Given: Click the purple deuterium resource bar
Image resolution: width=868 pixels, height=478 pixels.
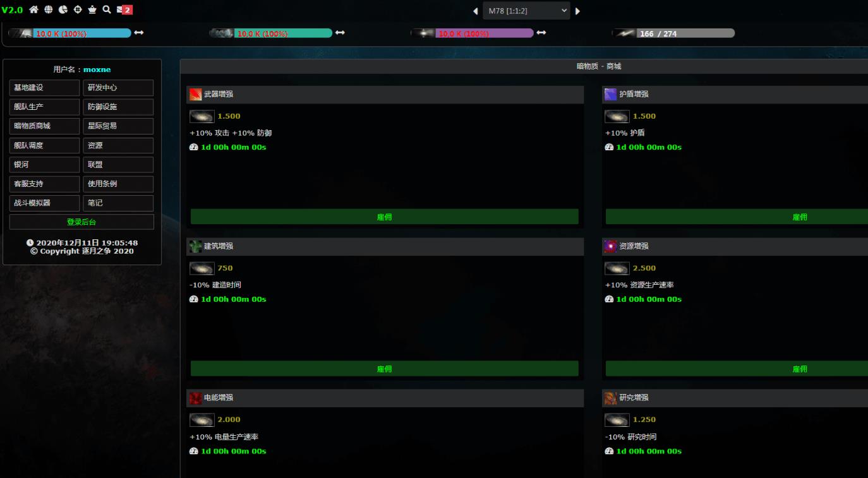Looking at the screenshot, I should point(485,33).
